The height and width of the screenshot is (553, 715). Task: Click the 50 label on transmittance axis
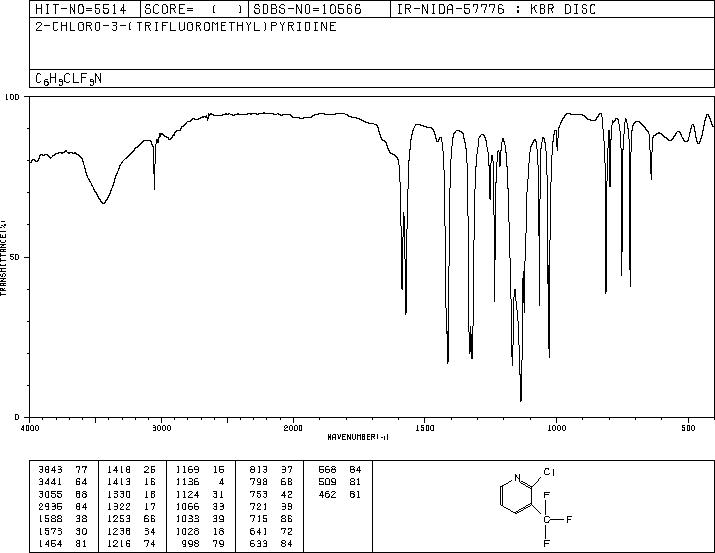[15, 257]
